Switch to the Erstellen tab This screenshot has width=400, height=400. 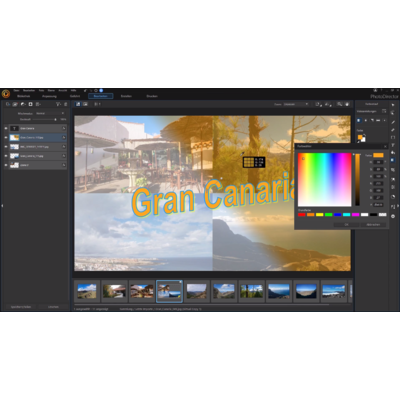126,96
